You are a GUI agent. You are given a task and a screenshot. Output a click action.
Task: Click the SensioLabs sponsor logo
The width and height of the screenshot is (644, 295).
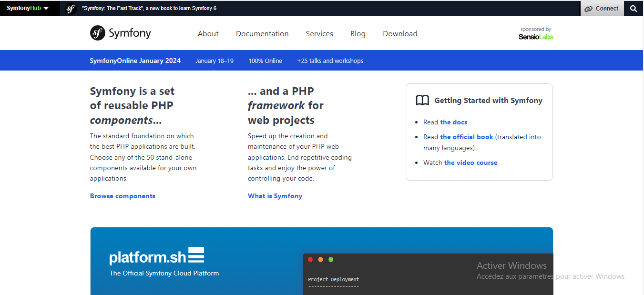(536, 36)
